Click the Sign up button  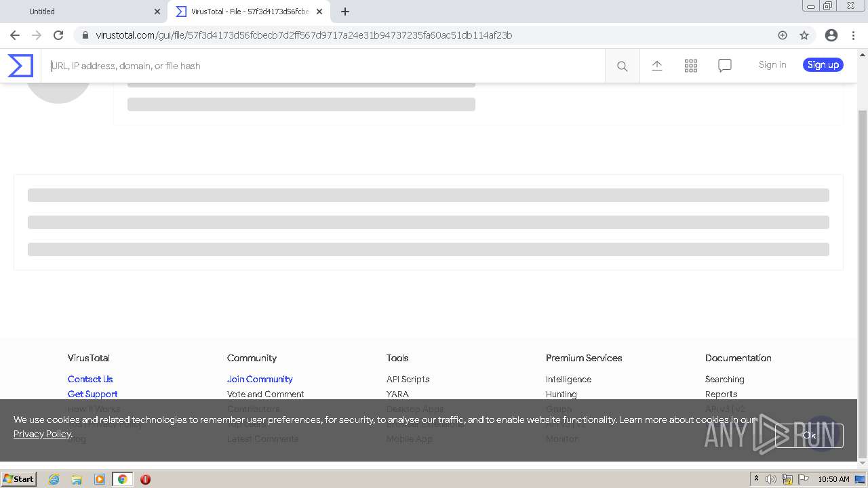[823, 64]
